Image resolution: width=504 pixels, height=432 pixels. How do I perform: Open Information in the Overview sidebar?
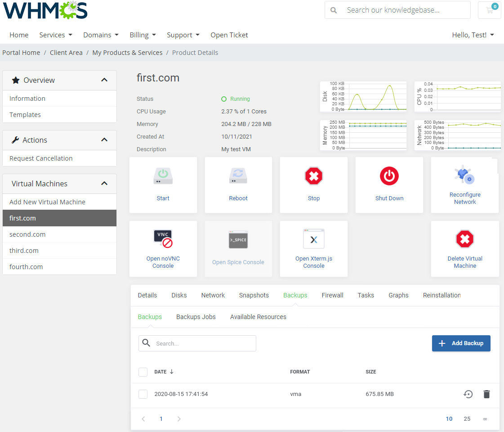(x=59, y=99)
